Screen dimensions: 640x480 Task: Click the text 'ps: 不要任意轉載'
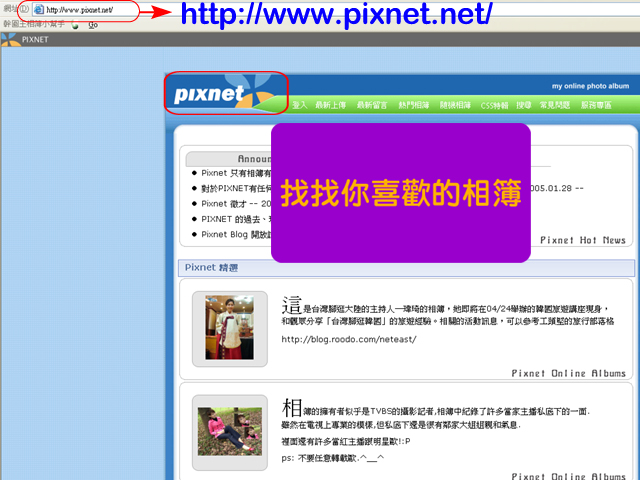click(333, 458)
